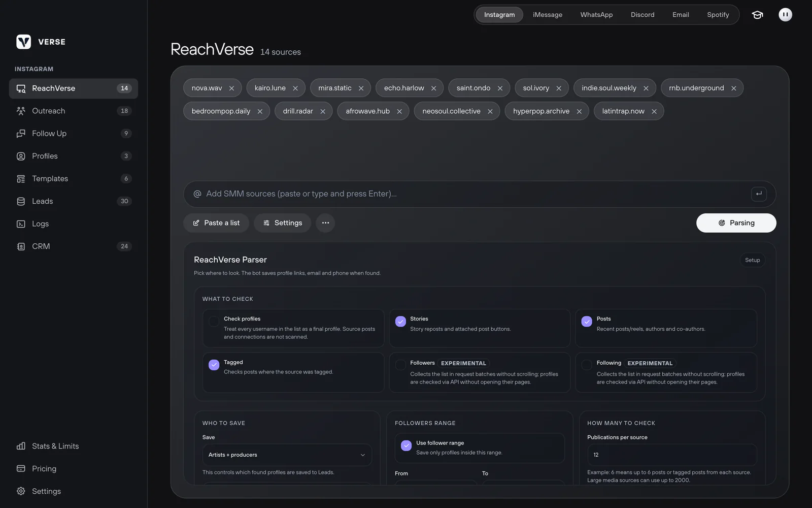
Task: Switch to the Discord tab
Action: 642,15
